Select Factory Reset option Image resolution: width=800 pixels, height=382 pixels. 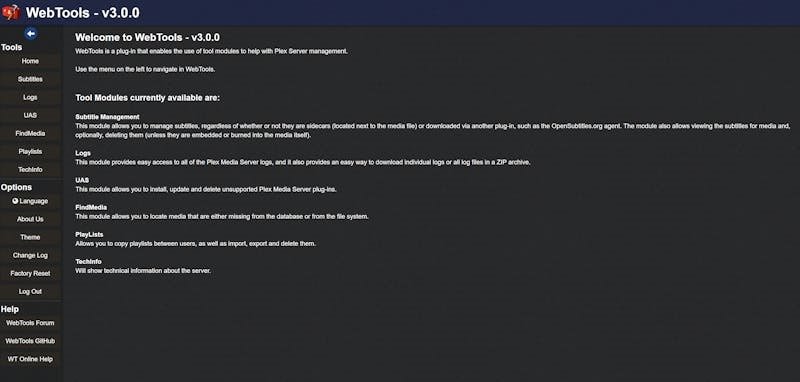(x=30, y=273)
